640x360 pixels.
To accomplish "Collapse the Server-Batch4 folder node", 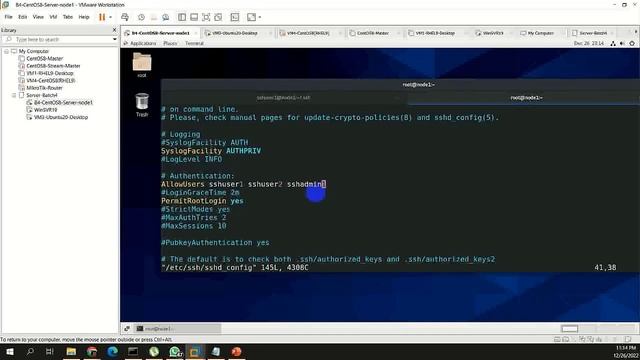I will pyautogui.click(x=14, y=96).
